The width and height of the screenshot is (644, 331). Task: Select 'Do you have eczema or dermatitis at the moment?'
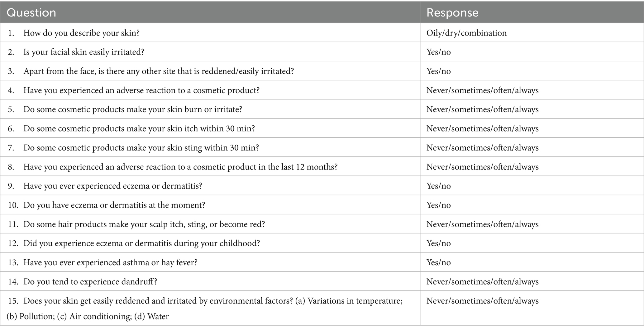tap(114, 205)
